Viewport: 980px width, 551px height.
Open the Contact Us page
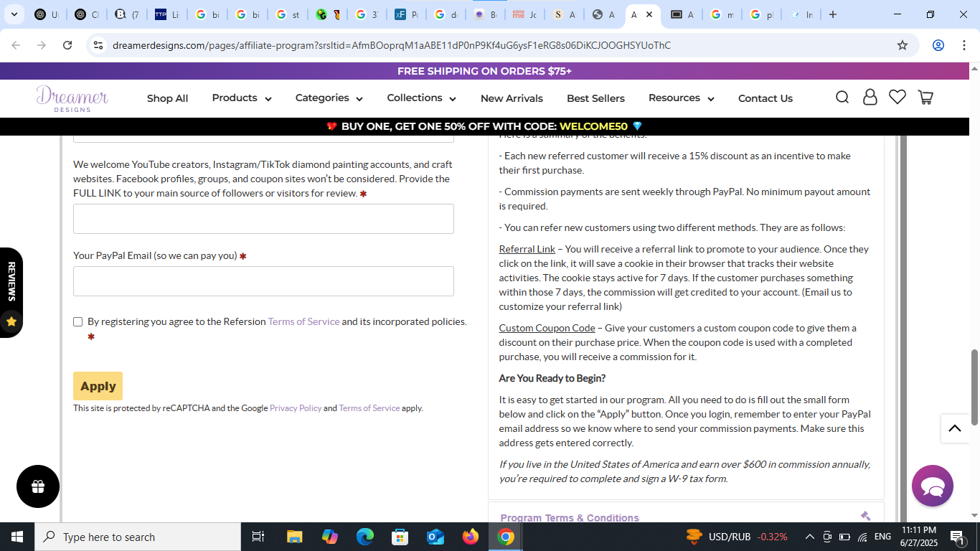coord(765,98)
